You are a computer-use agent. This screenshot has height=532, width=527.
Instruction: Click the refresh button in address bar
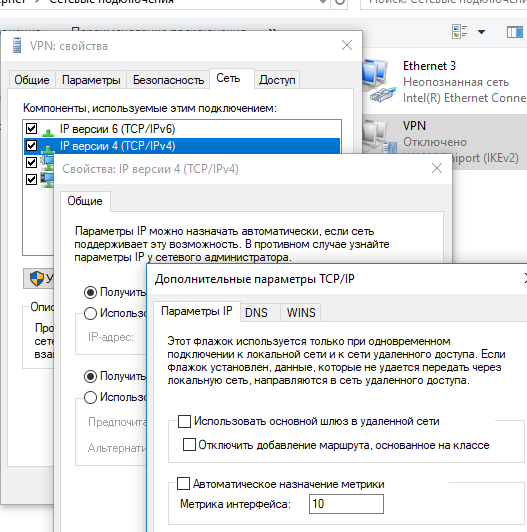(340, 3)
